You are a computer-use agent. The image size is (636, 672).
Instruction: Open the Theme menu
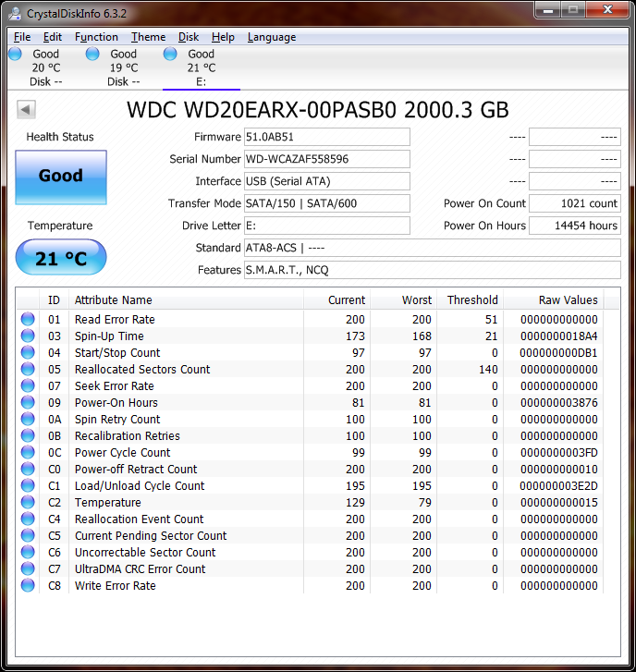148,37
